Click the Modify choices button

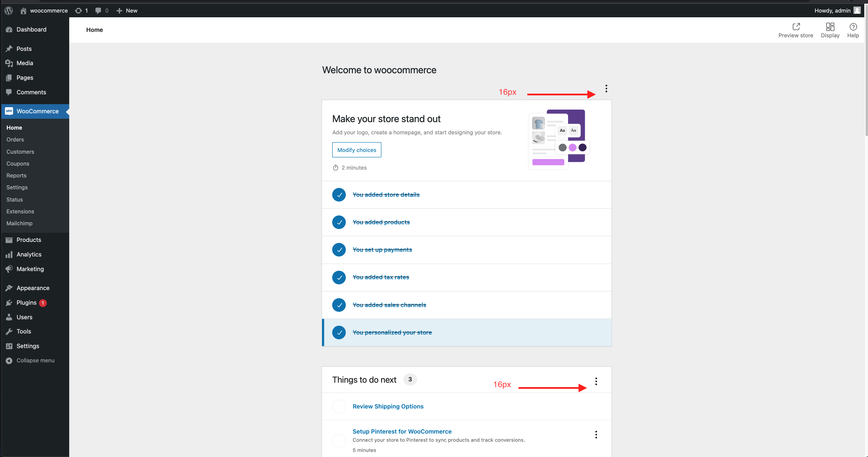[357, 150]
